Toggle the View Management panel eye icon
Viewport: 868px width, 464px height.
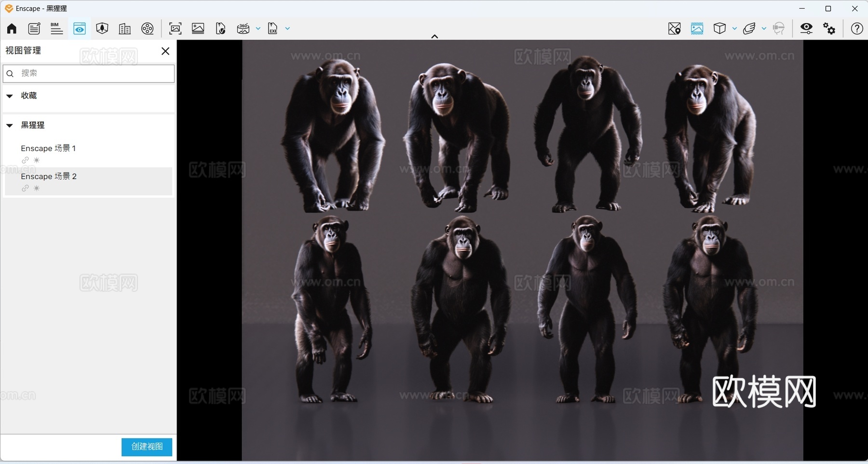80,29
